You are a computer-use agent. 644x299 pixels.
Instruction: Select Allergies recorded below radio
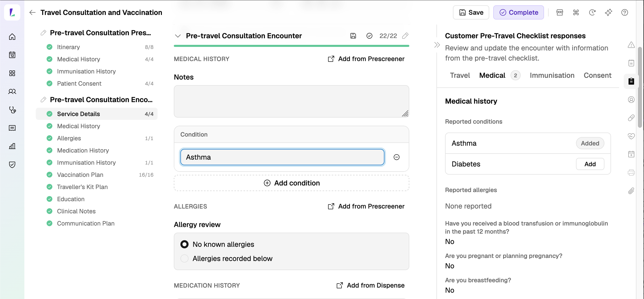(x=184, y=258)
